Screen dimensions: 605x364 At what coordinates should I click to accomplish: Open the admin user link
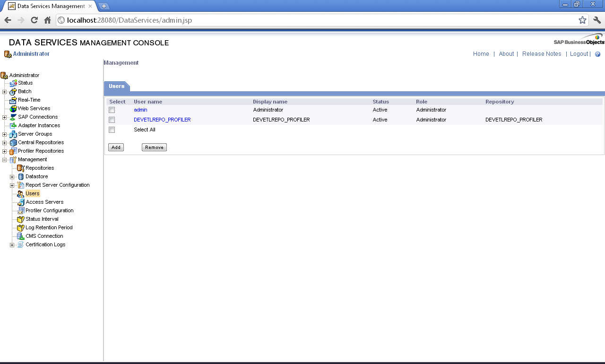[140, 110]
